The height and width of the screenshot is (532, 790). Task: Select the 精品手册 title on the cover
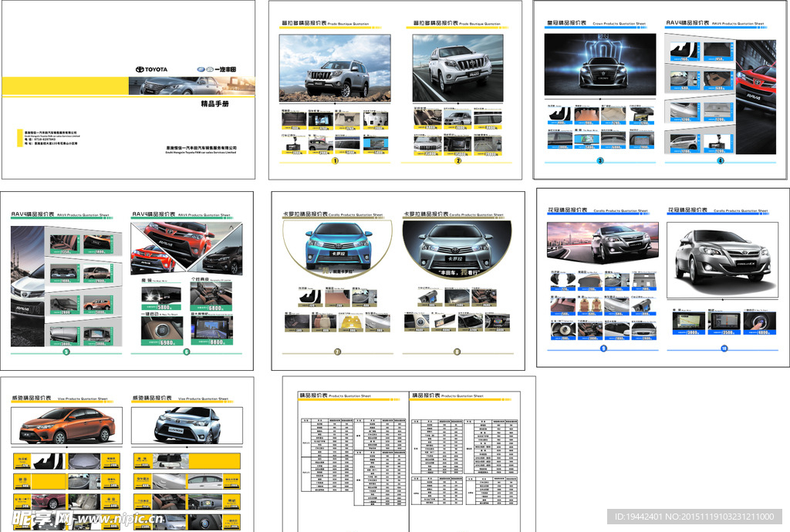(215, 103)
